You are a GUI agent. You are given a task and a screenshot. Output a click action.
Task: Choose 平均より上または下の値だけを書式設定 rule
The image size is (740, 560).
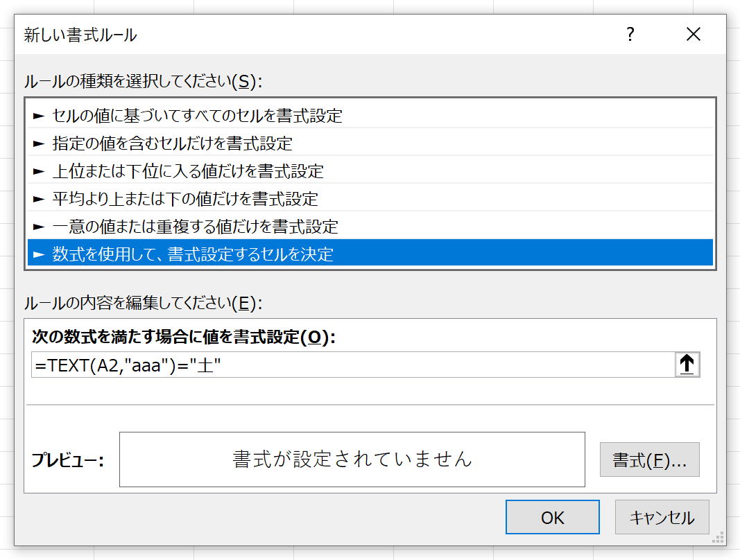pyautogui.click(x=370, y=199)
